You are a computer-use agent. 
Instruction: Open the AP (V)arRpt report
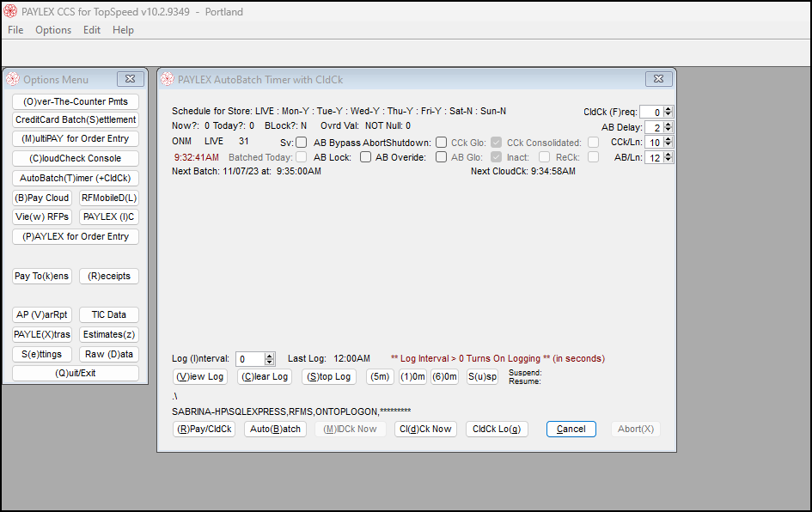pos(42,314)
